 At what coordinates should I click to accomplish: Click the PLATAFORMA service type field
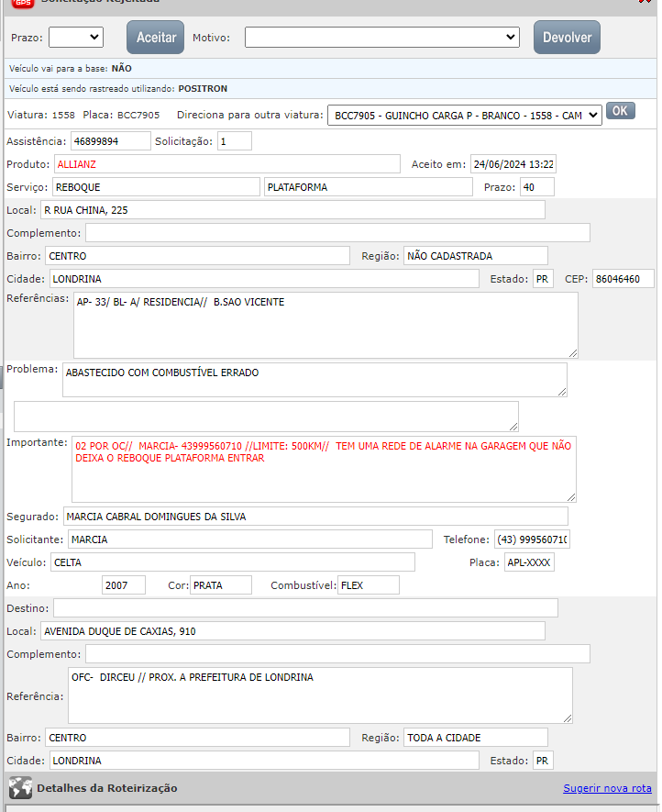[x=369, y=187]
